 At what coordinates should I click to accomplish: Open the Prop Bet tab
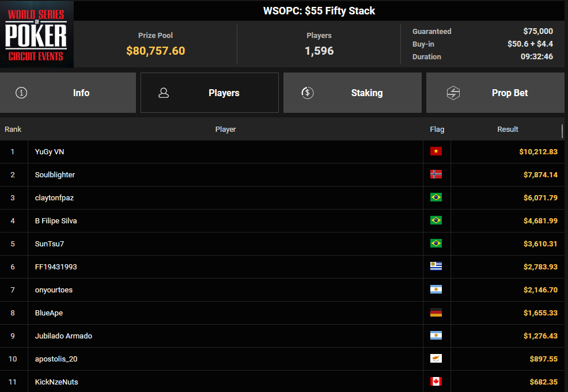pos(495,93)
